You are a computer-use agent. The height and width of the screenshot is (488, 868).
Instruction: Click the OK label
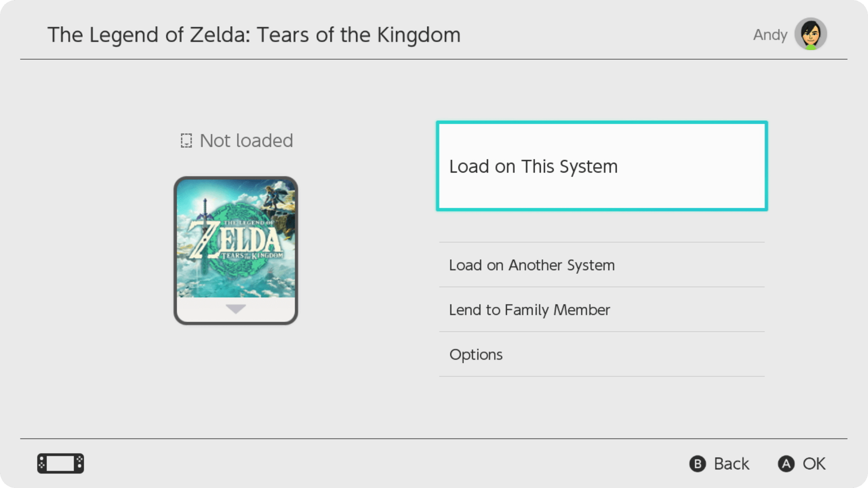(x=814, y=464)
